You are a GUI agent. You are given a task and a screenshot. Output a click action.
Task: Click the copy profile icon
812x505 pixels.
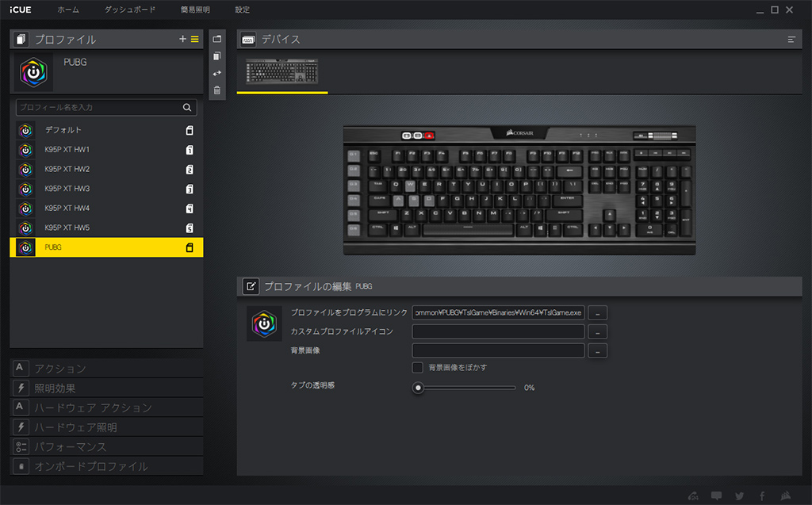tap(217, 56)
